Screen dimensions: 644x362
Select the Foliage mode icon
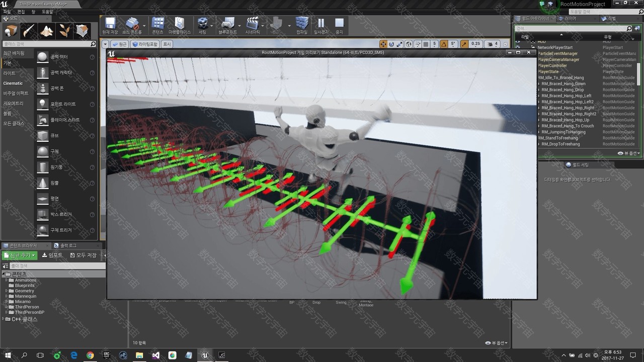(x=64, y=31)
